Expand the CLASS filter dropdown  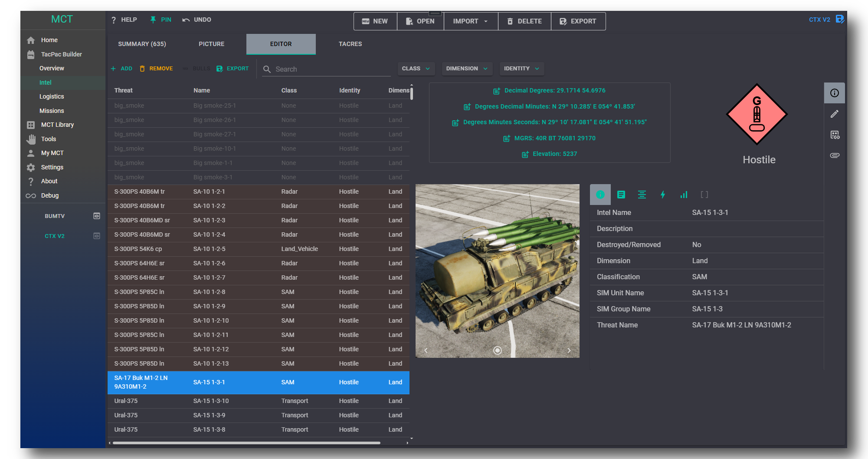click(416, 69)
